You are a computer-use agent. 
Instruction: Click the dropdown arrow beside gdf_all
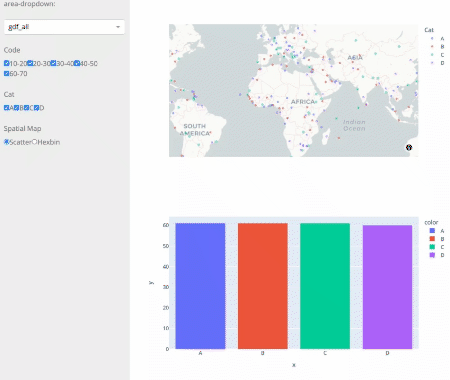[x=118, y=27]
